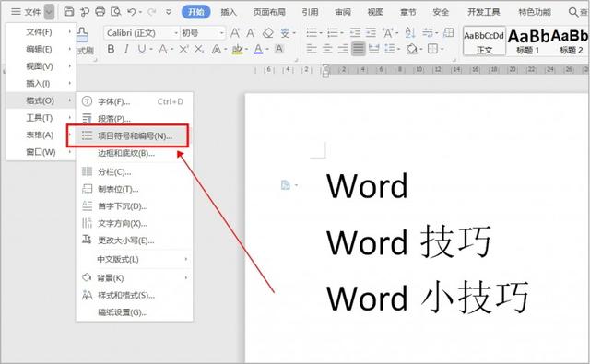590x364 pixels.
Task: Open 字体(F) dialog from menu
Action: (135, 101)
